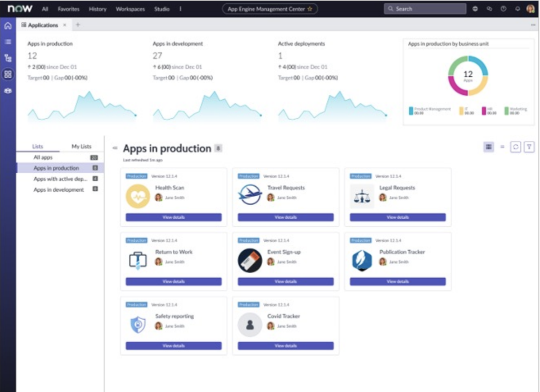
Task: View details for Health Scan app
Action: click(x=173, y=217)
